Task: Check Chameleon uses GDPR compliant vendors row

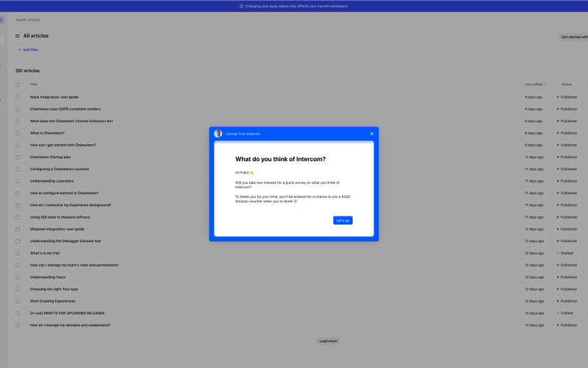Action: 18,109
